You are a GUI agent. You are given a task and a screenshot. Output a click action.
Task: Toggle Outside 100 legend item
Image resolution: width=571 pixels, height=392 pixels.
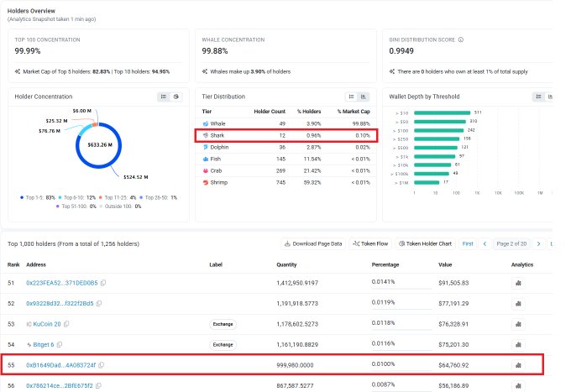coord(120,206)
